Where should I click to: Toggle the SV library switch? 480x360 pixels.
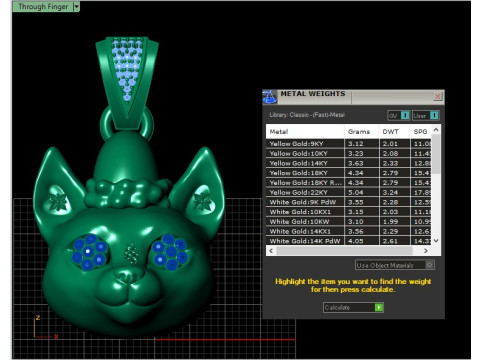399,115
